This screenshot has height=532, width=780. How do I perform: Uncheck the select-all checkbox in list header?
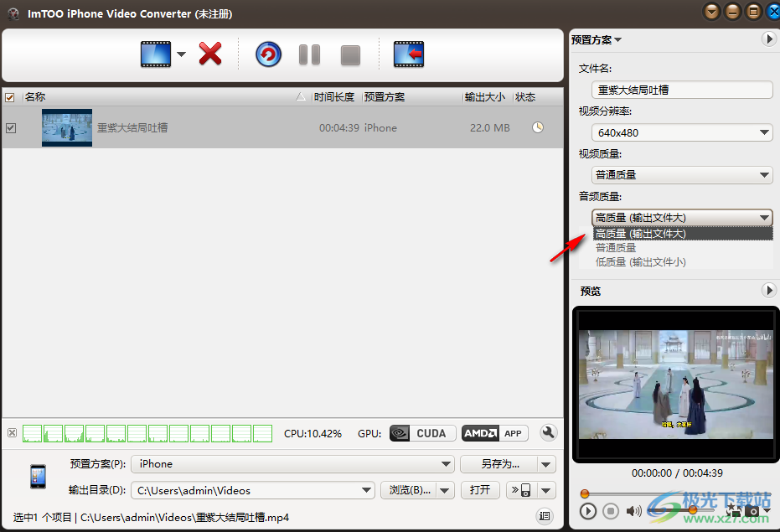[10, 96]
